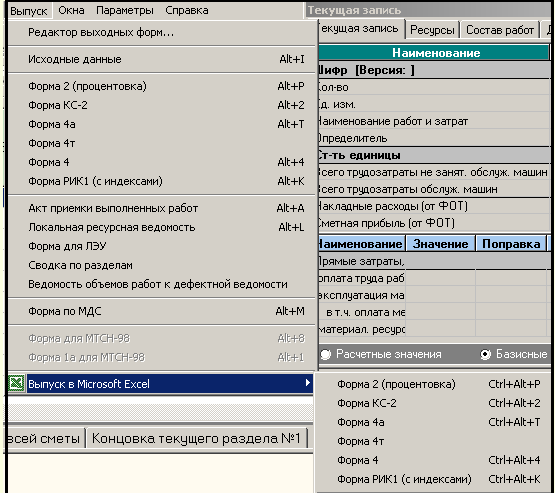The width and height of the screenshot is (555, 493).
Task: Select Акт приемки выполненных работ
Action: tap(162, 208)
